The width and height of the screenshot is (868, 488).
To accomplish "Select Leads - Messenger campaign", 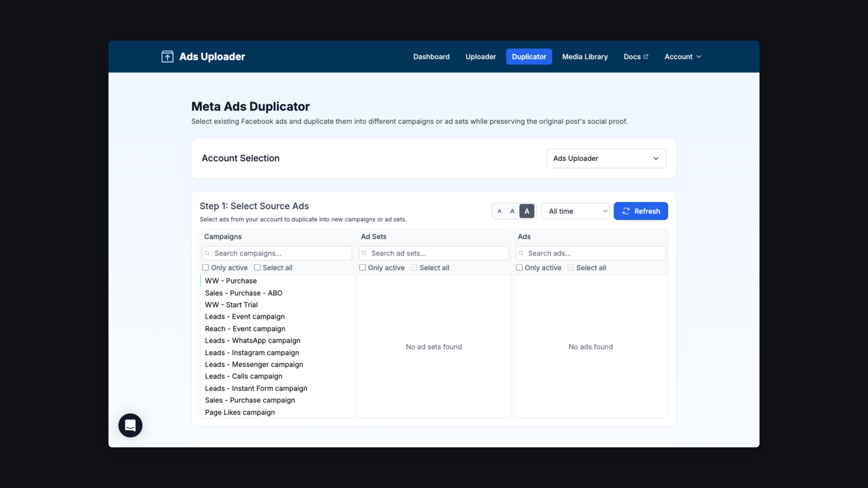I will pos(277,364).
